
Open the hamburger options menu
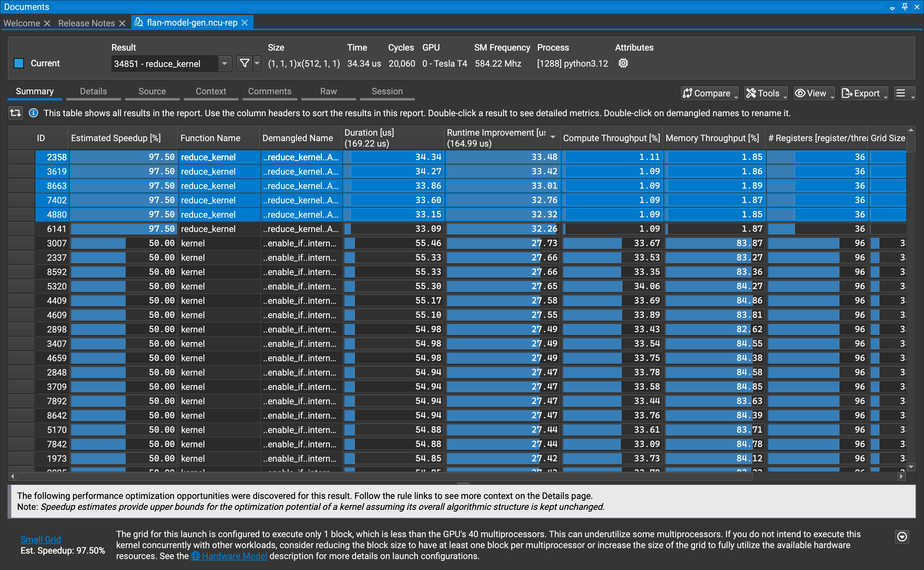(x=905, y=93)
